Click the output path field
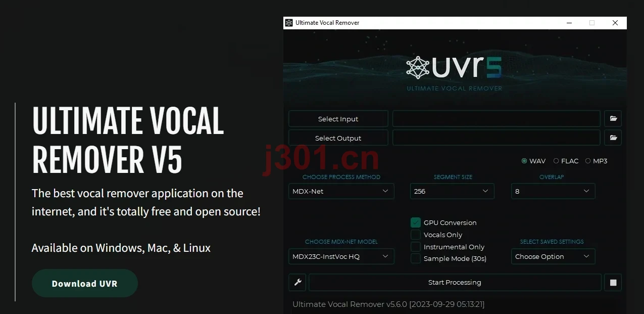This screenshot has height=314, width=644. (496, 138)
